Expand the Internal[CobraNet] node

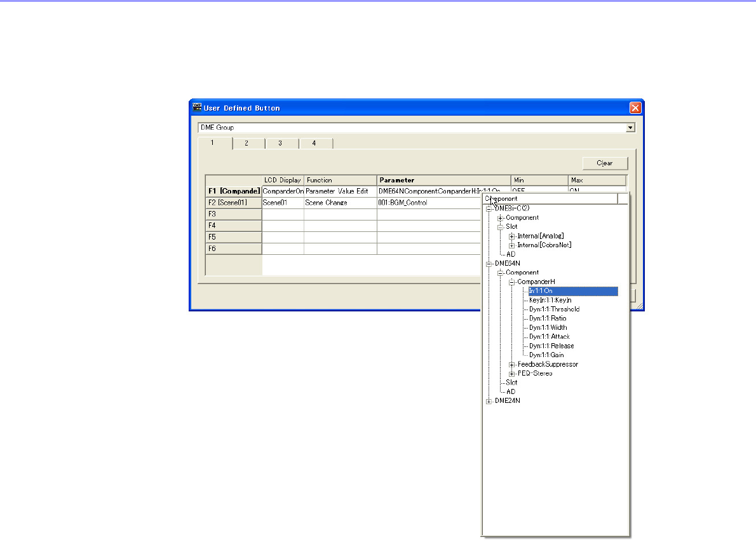(x=511, y=245)
